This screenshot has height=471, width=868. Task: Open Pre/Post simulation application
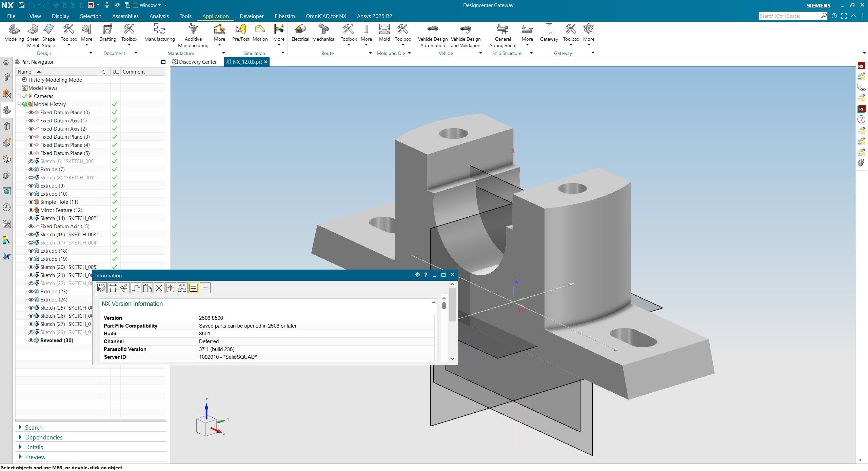240,33
